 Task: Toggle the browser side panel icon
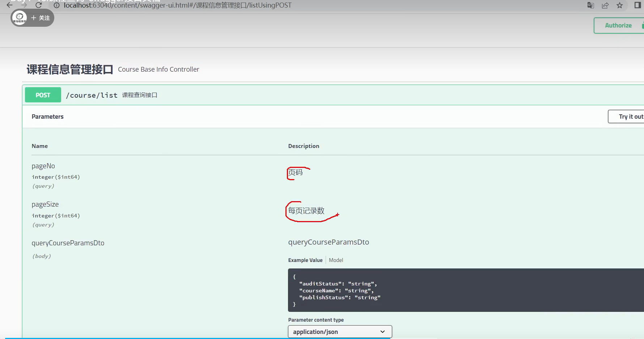click(x=637, y=5)
